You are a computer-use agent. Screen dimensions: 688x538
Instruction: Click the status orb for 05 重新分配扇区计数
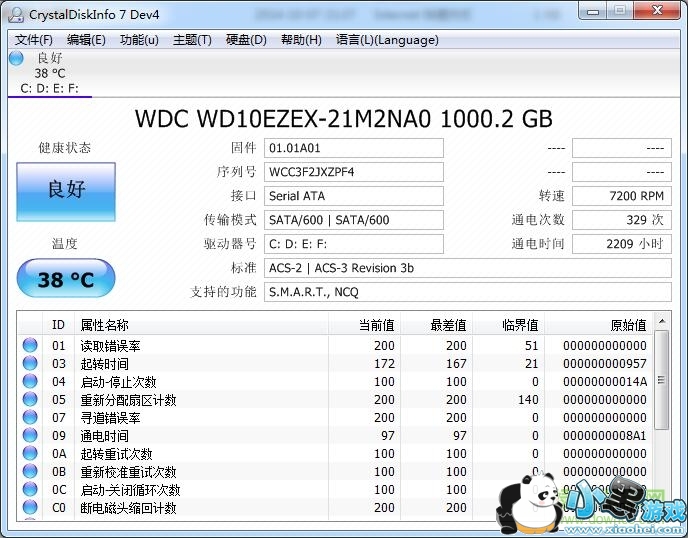pos(30,399)
